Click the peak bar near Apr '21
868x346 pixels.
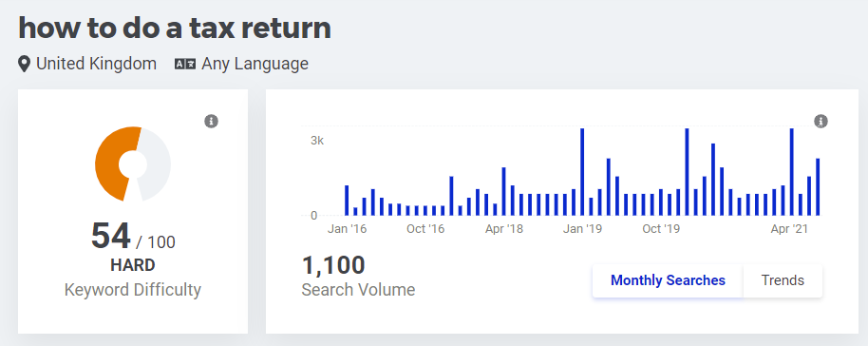792,172
